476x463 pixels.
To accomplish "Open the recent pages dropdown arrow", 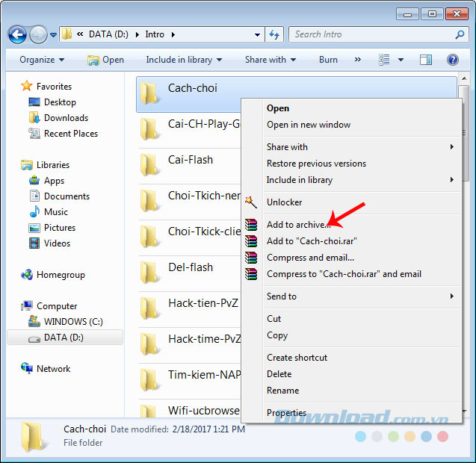I will pyautogui.click(x=54, y=35).
